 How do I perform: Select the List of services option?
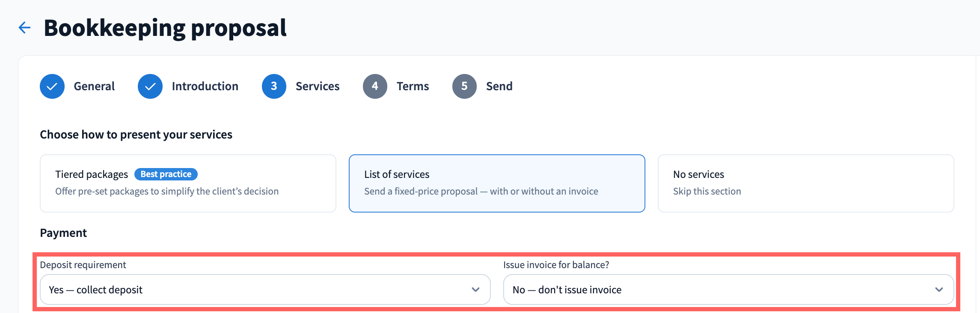point(497,183)
